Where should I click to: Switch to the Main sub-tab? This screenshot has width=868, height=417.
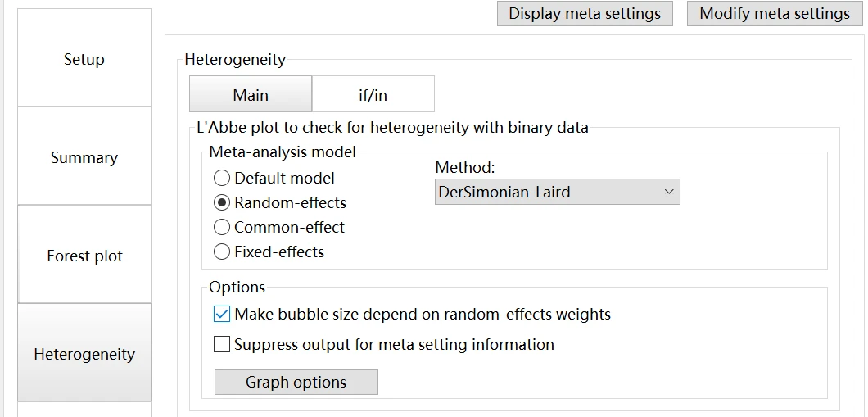[x=251, y=95]
